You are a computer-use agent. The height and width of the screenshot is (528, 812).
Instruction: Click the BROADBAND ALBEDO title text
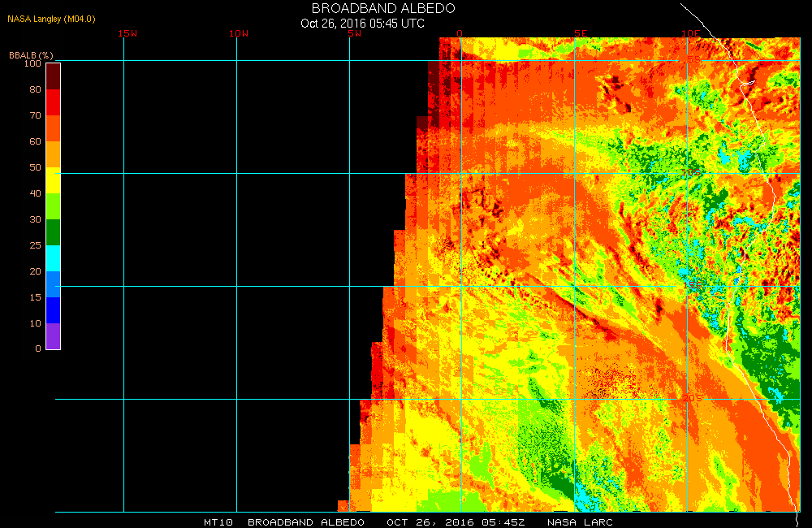[x=383, y=8]
